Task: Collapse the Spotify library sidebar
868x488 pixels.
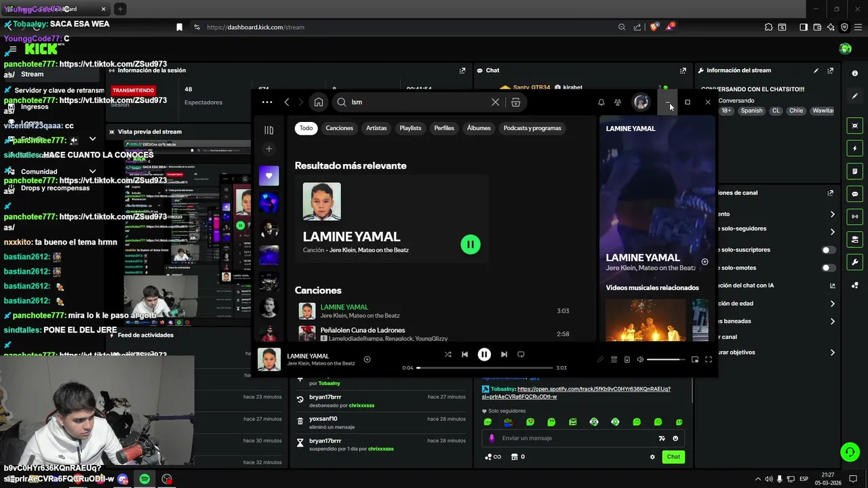Action: [269, 130]
